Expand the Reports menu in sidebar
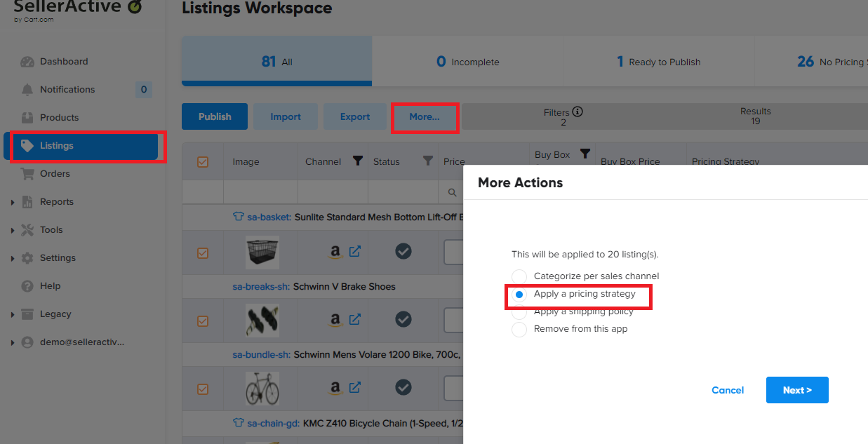Image resolution: width=868 pixels, height=444 pixels. point(13,202)
